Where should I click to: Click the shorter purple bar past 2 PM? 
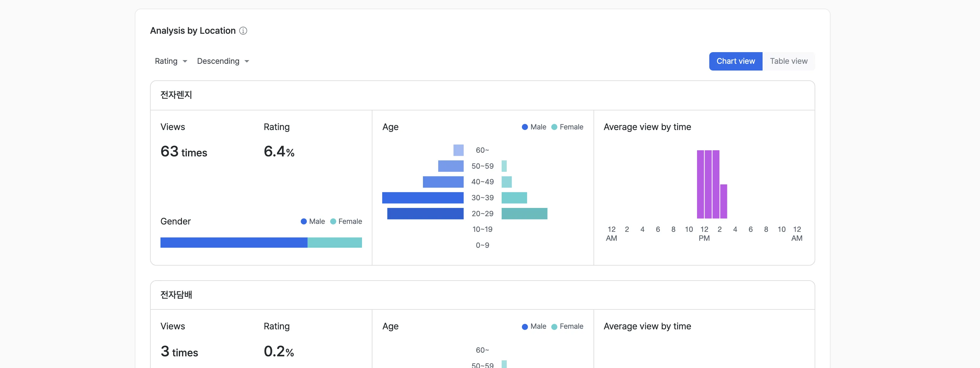coord(724,201)
